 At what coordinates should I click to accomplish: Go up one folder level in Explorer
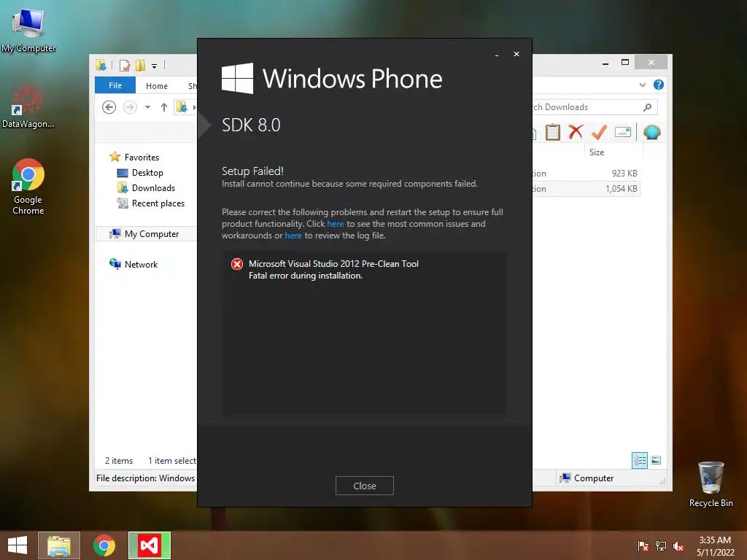point(164,107)
